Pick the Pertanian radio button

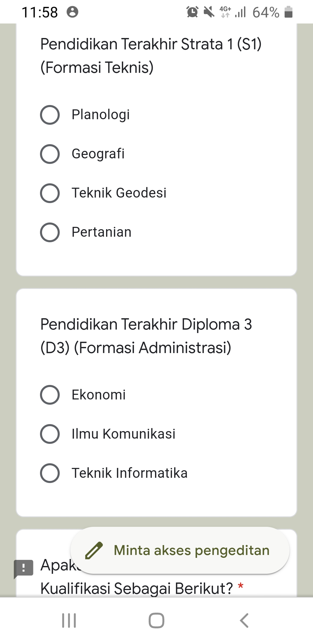[50, 232]
